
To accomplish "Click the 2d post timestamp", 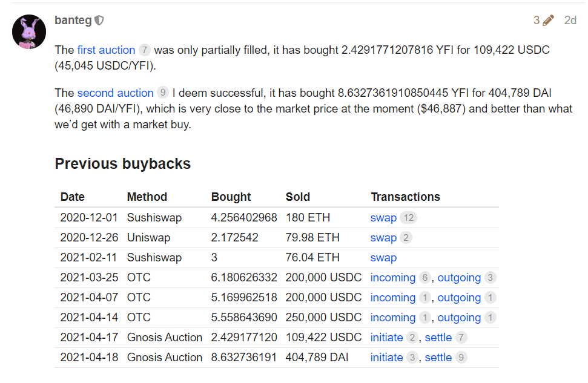I will (x=570, y=21).
